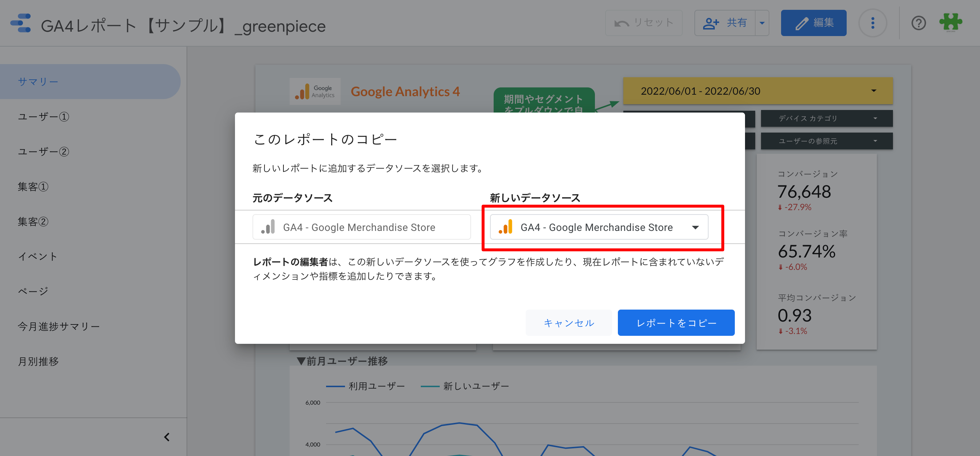Screen dimensions: 980x456
Task: Open the three-dot more options menu
Action: pos(872,23)
